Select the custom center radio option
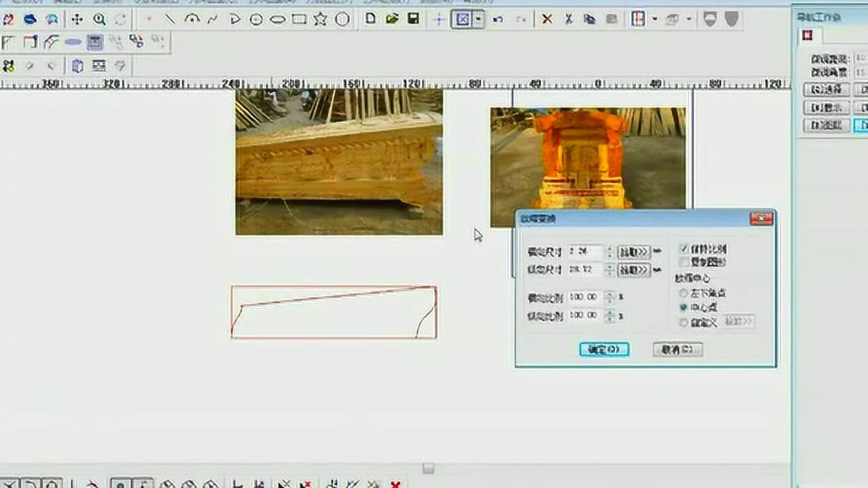Viewport: 868px width, 488px height. pos(684,323)
